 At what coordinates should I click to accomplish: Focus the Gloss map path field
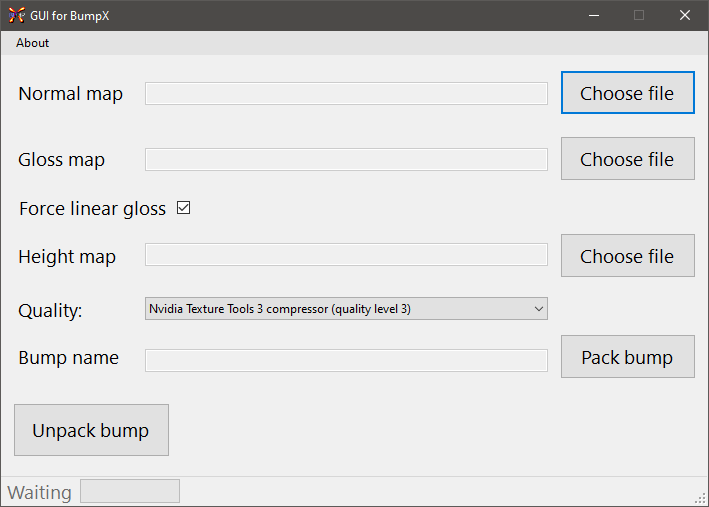346,159
